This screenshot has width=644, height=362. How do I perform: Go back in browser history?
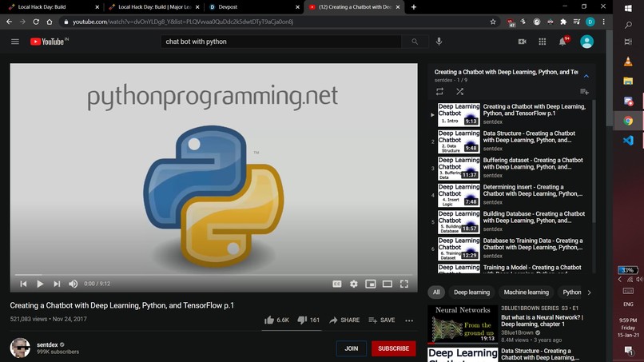pos(9,22)
